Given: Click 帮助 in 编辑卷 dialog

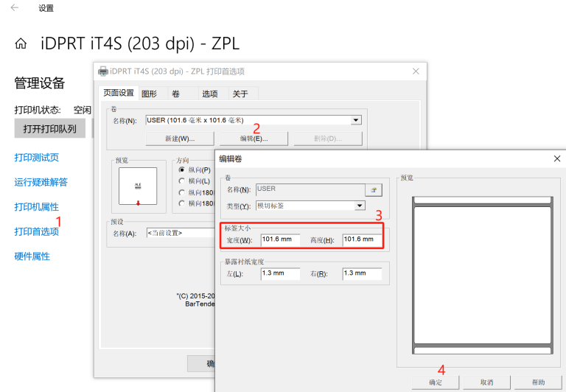Looking at the screenshot, I should click(538, 382).
